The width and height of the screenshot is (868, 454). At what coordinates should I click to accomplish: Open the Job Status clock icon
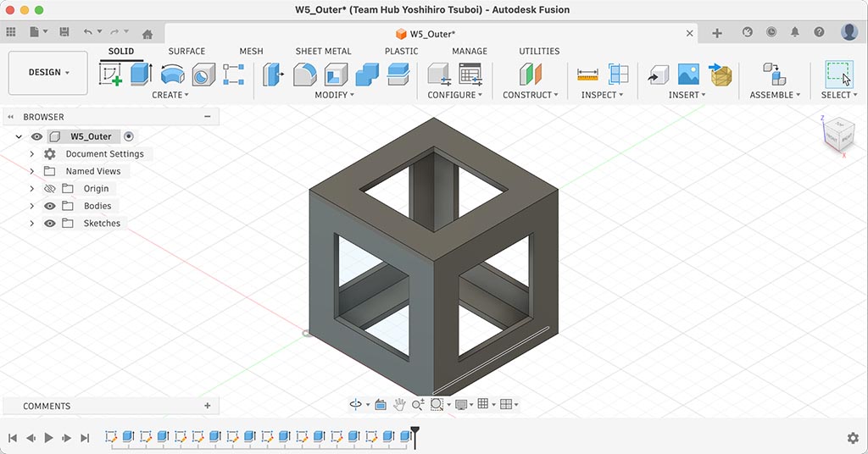[771, 32]
